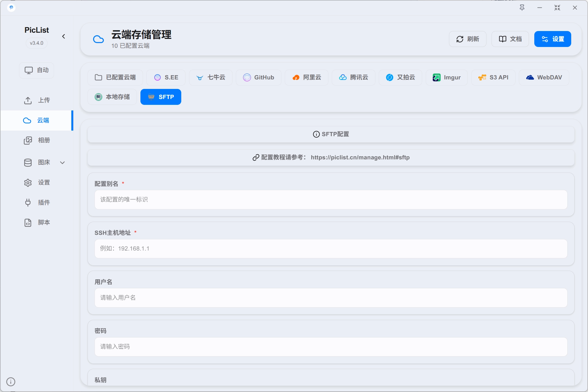
Task: Expand the 图床 submenu chevron
Action: click(x=62, y=162)
